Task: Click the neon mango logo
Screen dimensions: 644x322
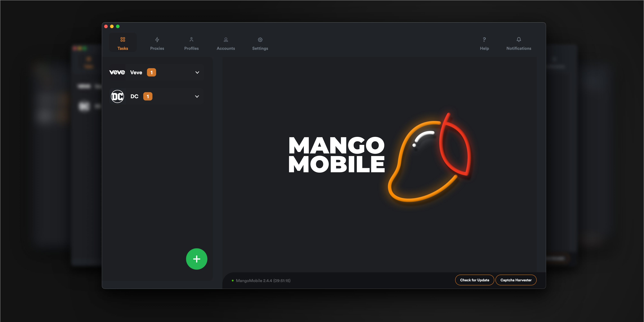Action: click(430, 157)
